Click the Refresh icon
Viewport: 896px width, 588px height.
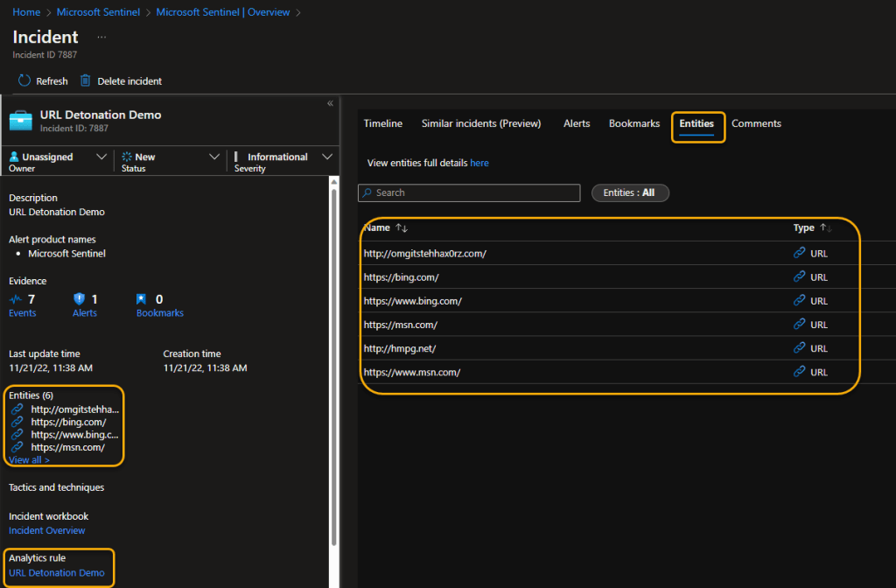point(24,80)
